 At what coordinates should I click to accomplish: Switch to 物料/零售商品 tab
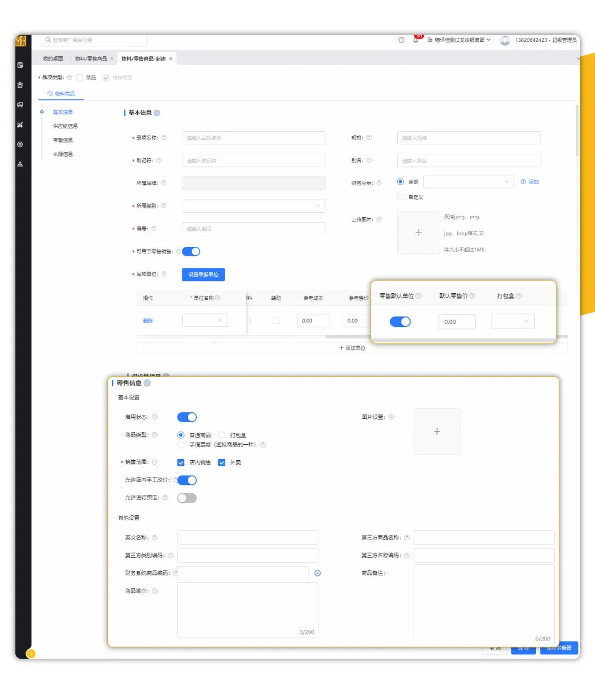(91, 58)
